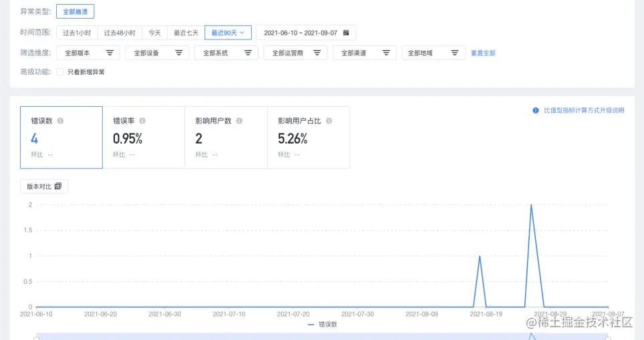Click the 版本对比 button

pyautogui.click(x=44, y=186)
